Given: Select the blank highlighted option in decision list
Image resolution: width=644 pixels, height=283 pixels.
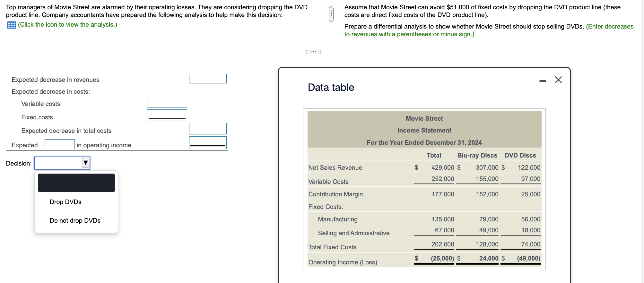Looking at the screenshot, I should 76,183.
